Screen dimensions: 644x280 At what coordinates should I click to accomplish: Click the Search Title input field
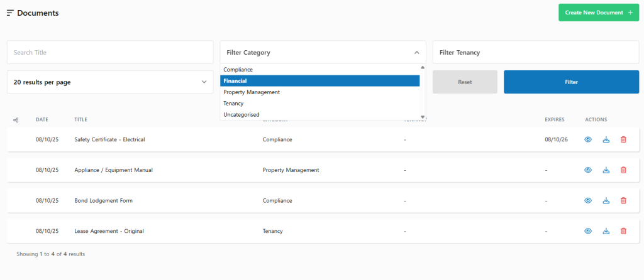[110, 53]
